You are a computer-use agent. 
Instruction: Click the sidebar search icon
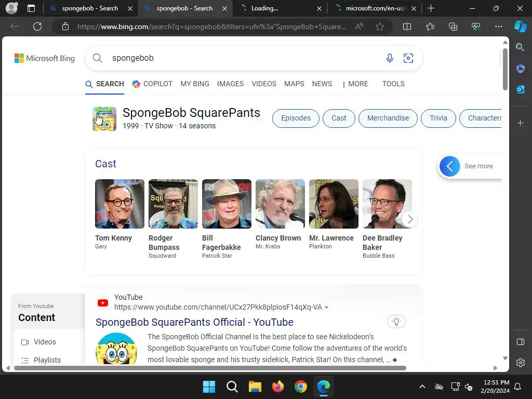point(520,47)
